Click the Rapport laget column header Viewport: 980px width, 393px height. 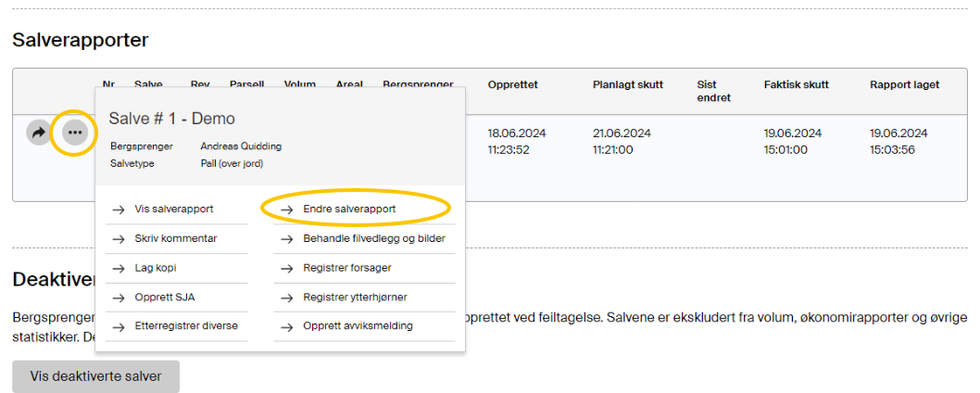click(x=904, y=85)
